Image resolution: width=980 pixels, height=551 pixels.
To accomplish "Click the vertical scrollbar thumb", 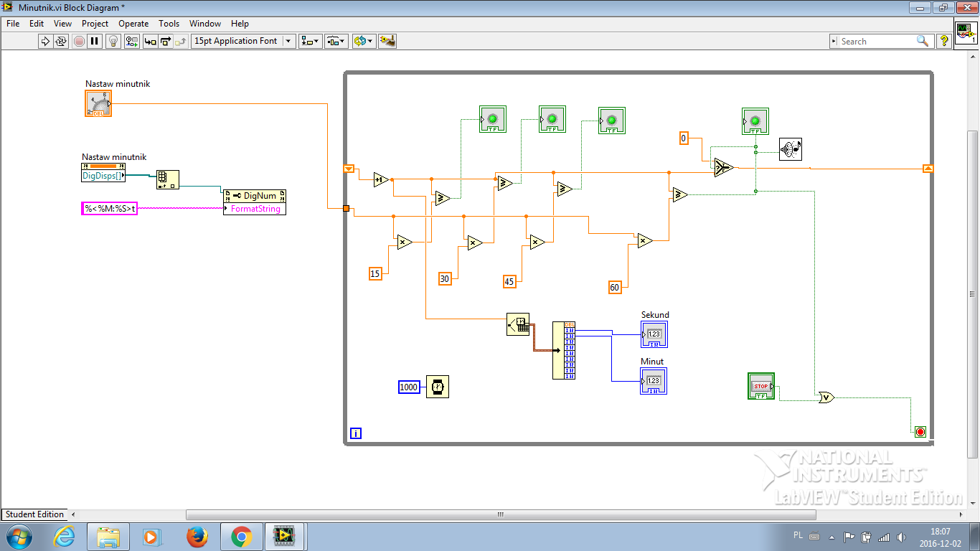I will (x=973, y=294).
